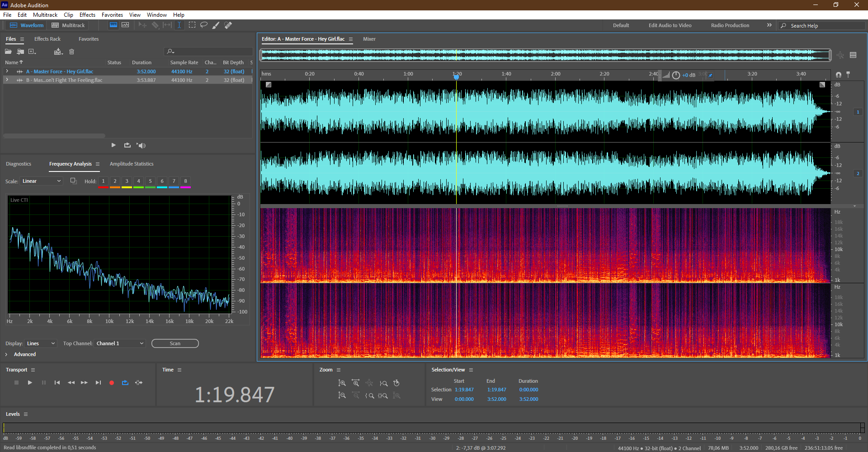Screen dimensions: 868x452
Task: Open the Display Lines dropdown
Action: pos(41,343)
